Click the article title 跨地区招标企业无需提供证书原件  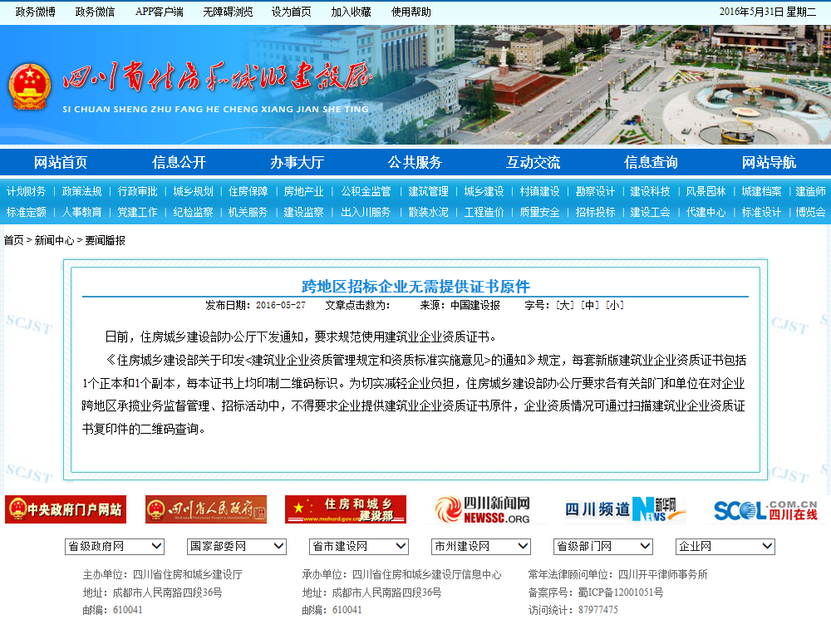415,287
